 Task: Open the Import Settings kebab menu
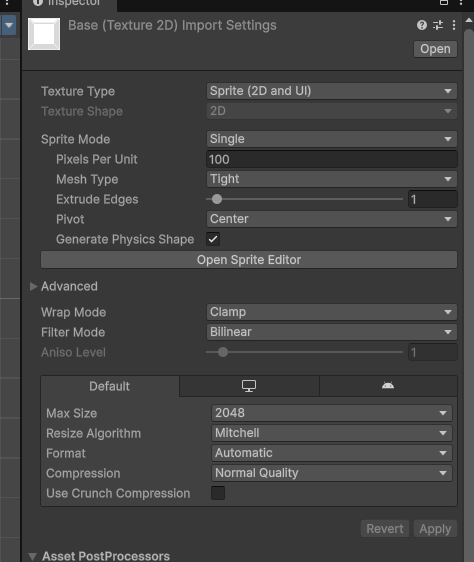(x=454, y=25)
